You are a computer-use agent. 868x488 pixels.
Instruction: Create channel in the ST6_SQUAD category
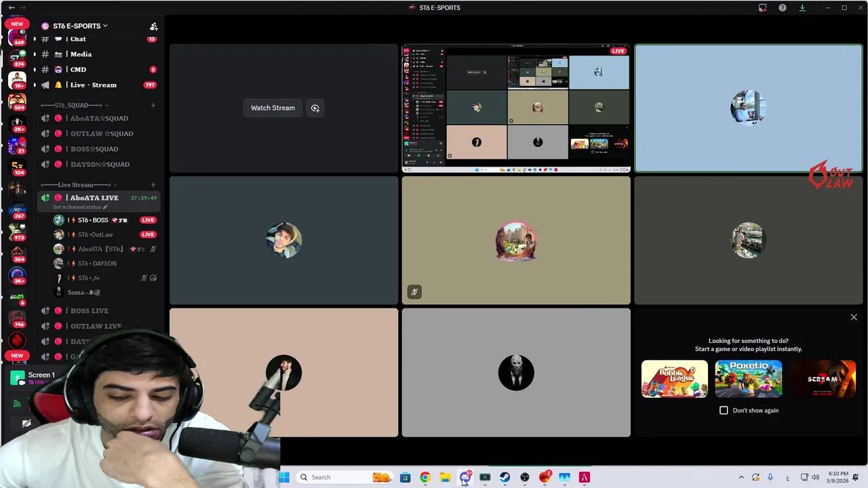tap(153, 105)
